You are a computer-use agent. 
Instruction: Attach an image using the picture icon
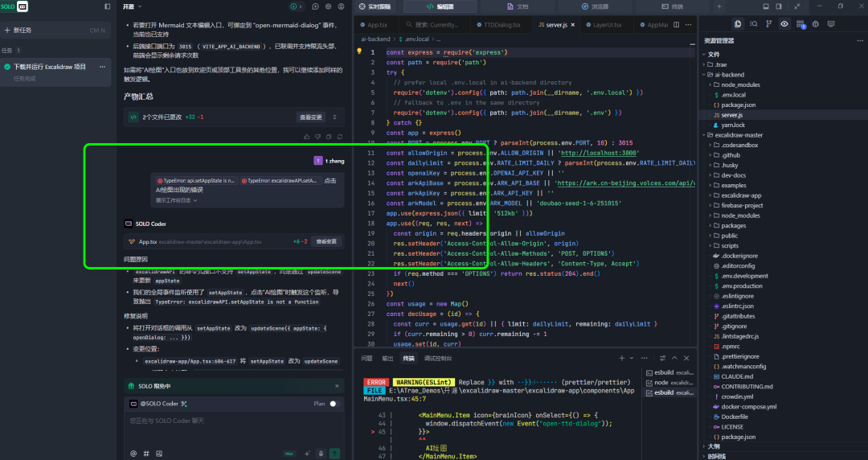pos(159,454)
